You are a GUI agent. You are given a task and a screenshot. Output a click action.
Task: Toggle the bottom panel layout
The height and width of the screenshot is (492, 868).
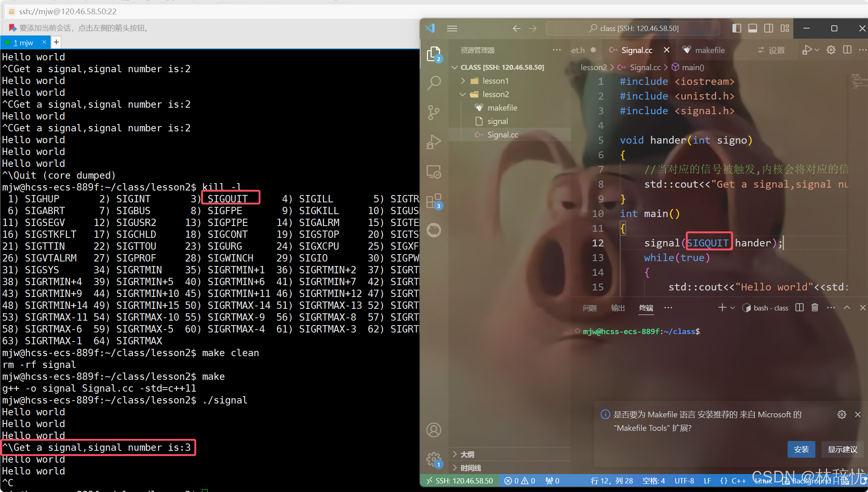753,28
